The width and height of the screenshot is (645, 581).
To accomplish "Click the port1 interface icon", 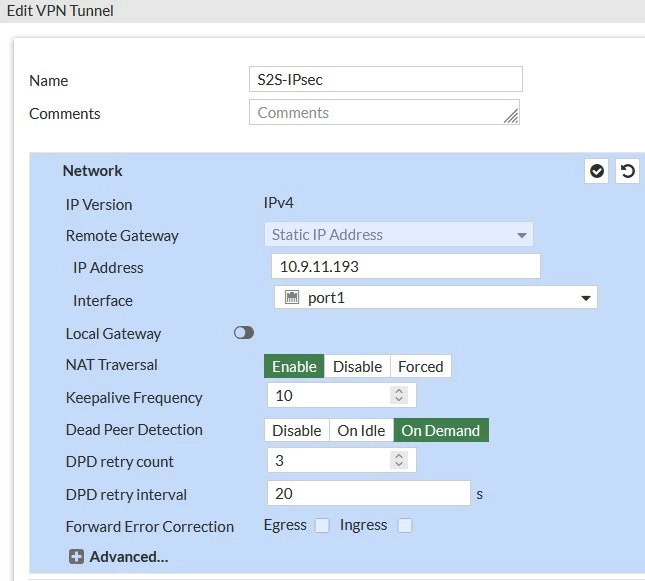I will 292,297.
